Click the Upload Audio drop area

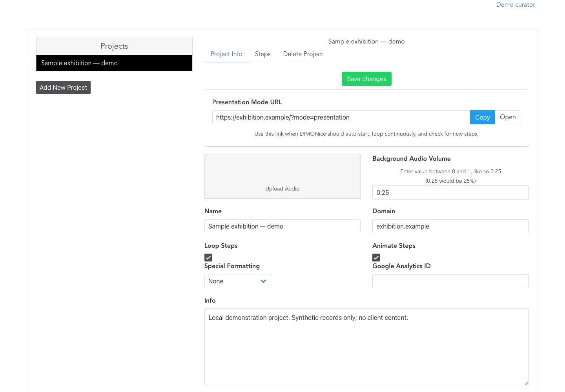tap(282, 176)
